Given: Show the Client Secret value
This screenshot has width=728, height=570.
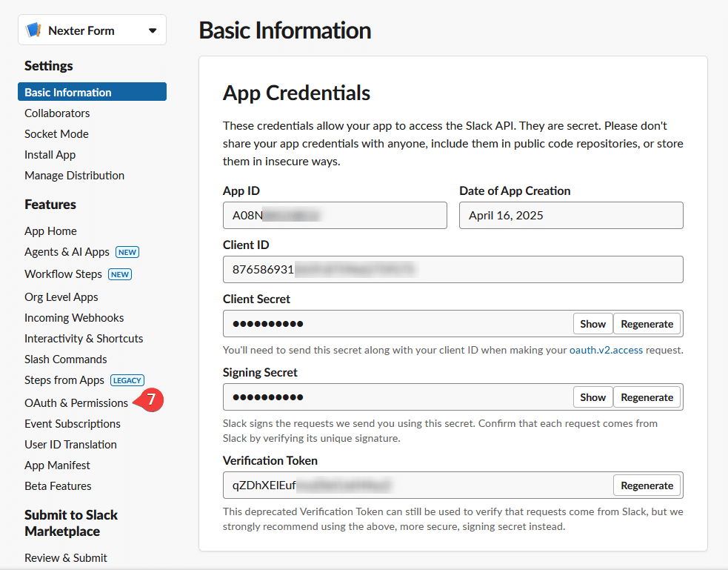Looking at the screenshot, I should click(592, 323).
